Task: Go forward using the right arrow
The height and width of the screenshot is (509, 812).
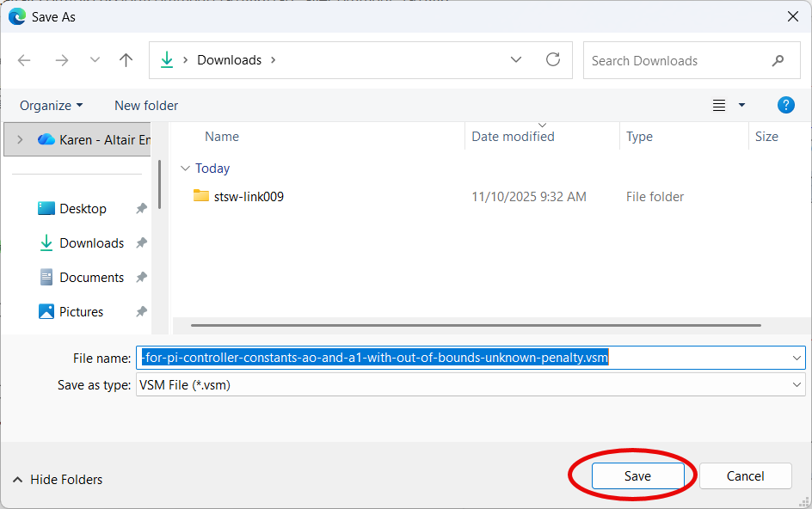Action: tap(62, 60)
